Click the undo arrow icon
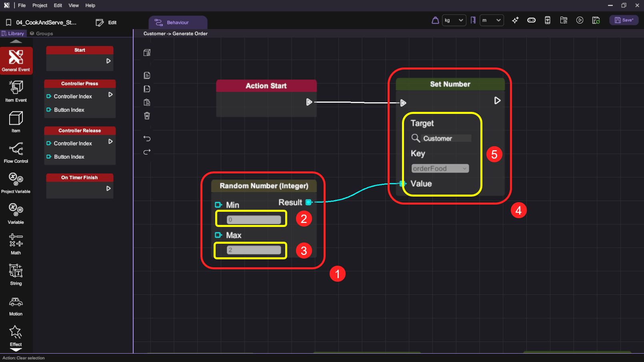This screenshot has width=644, height=362. click(x=147, y=139)
